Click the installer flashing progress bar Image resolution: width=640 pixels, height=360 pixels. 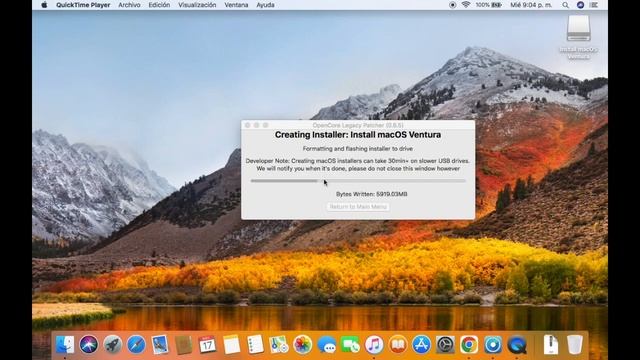pyautogui.click(x=358, y=180)
